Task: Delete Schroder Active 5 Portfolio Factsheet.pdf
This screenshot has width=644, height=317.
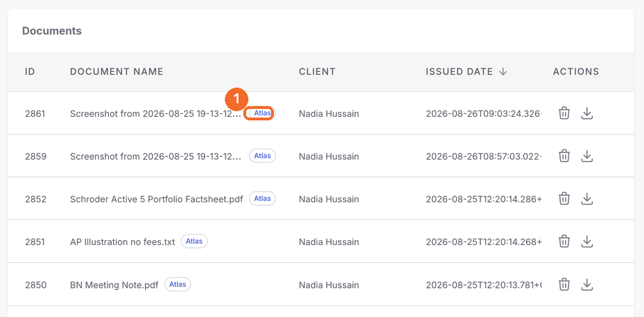Action: pyautogui.click(x=564, y=199)
